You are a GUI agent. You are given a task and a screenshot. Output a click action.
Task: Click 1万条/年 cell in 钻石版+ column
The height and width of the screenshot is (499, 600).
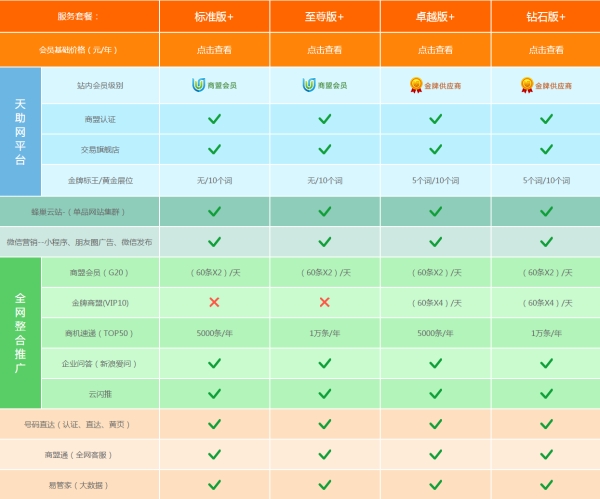pyautogui.click(x=546, y=333)
